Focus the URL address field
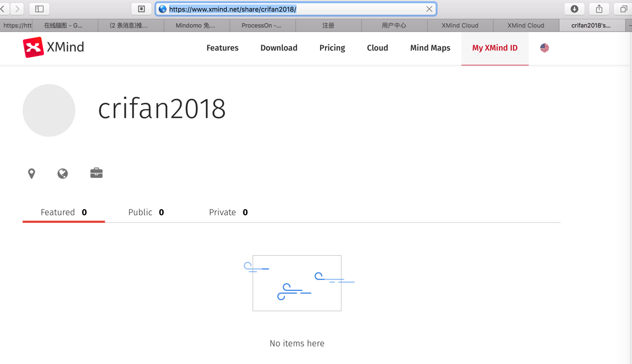 point(296,9)
